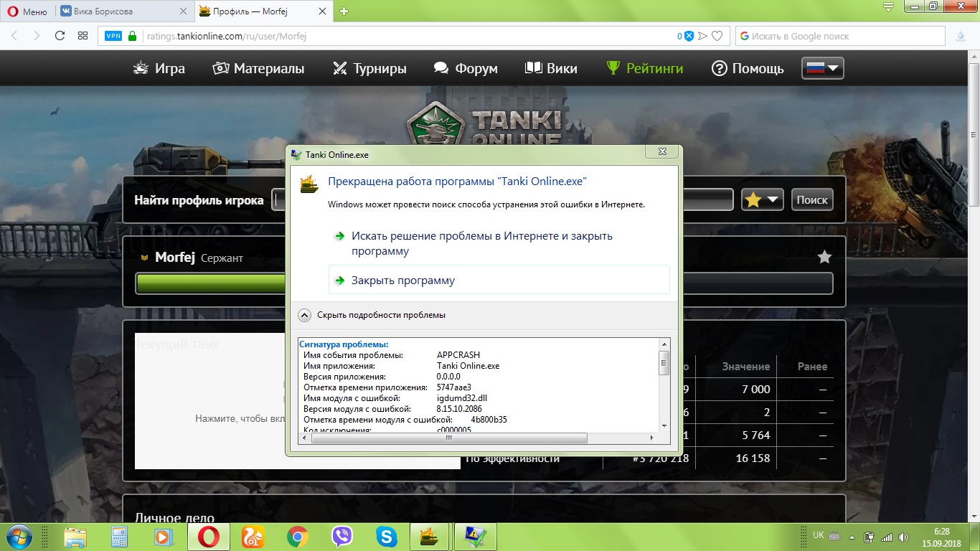Click right arrow of details horizontal scrollbar
980x551 pixels.
[x=652, y=438]
